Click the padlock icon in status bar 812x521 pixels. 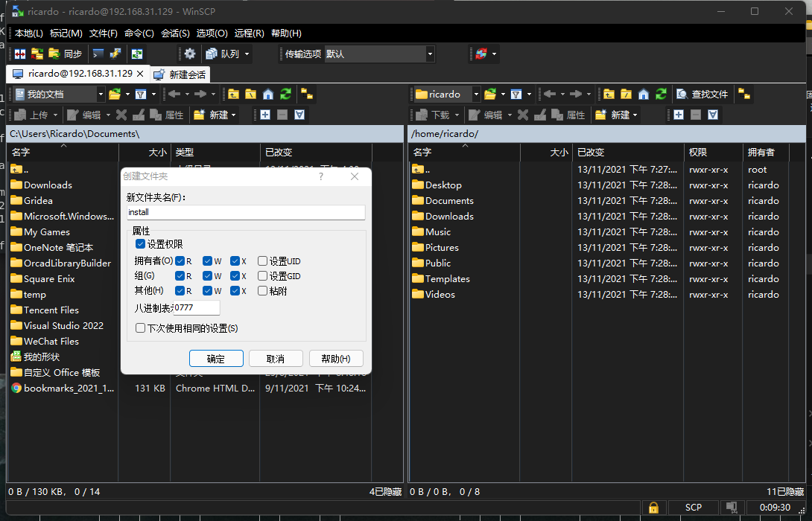pos(653,508)
